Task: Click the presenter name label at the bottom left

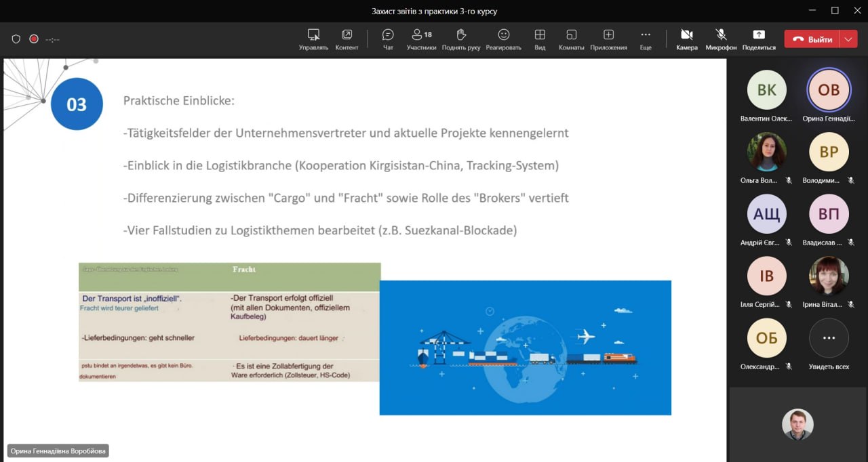Action: click(x=58, y=450)
